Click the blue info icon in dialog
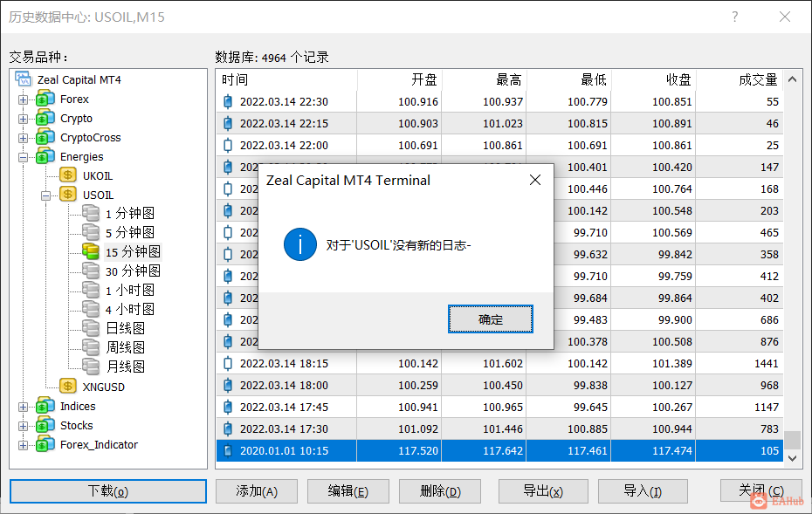Screen dimensions: 812x514 (300, 244)
